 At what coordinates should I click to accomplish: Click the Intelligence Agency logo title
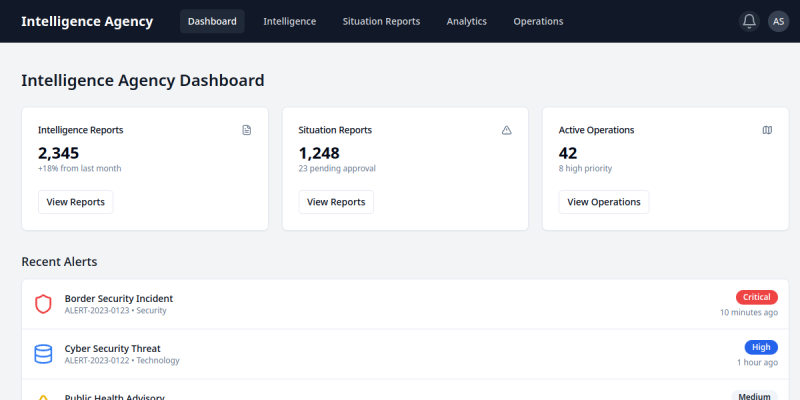tap(87, 21)
